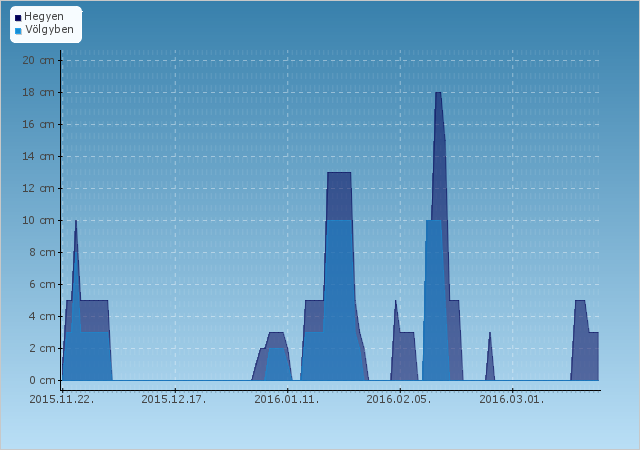The width and height of the screenshot is (640, 450).
Task: Click the 20 cm y-axis label
Action: pyautogui.click(x=40, y=60)
